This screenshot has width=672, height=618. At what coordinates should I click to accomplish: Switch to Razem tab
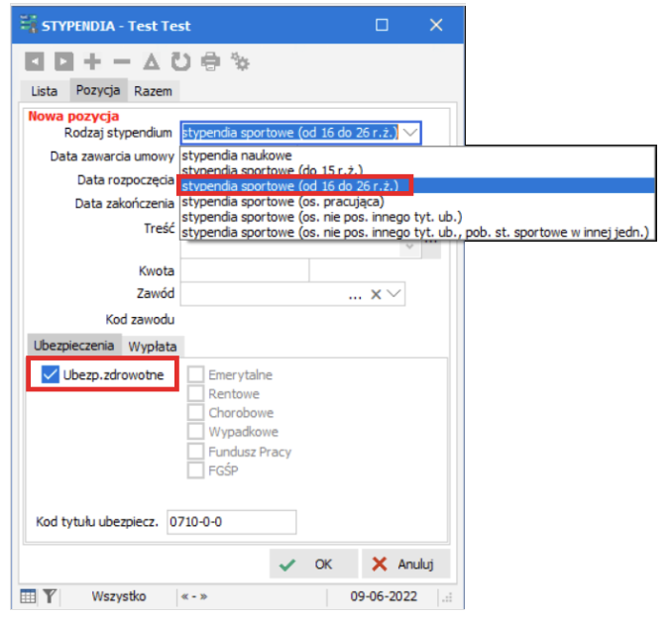pyautogui.click(x=153, y=91)
